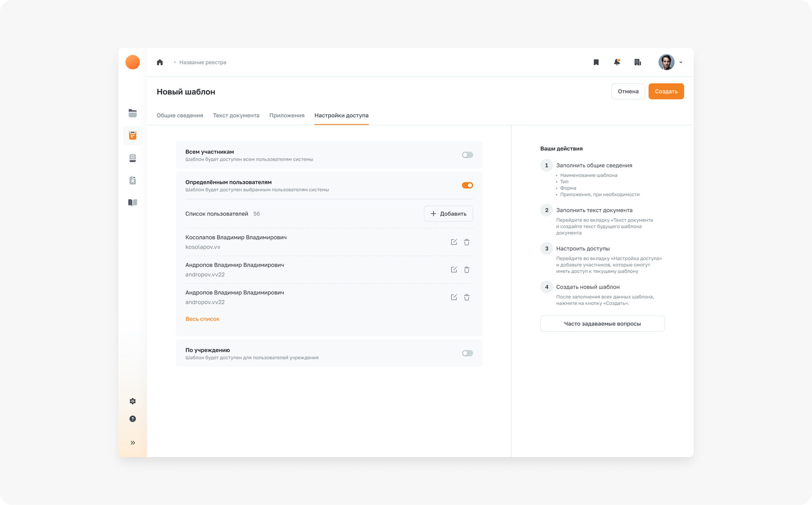Go back via breadcrumb arrow
812x505 pixels.
[174, 62]
